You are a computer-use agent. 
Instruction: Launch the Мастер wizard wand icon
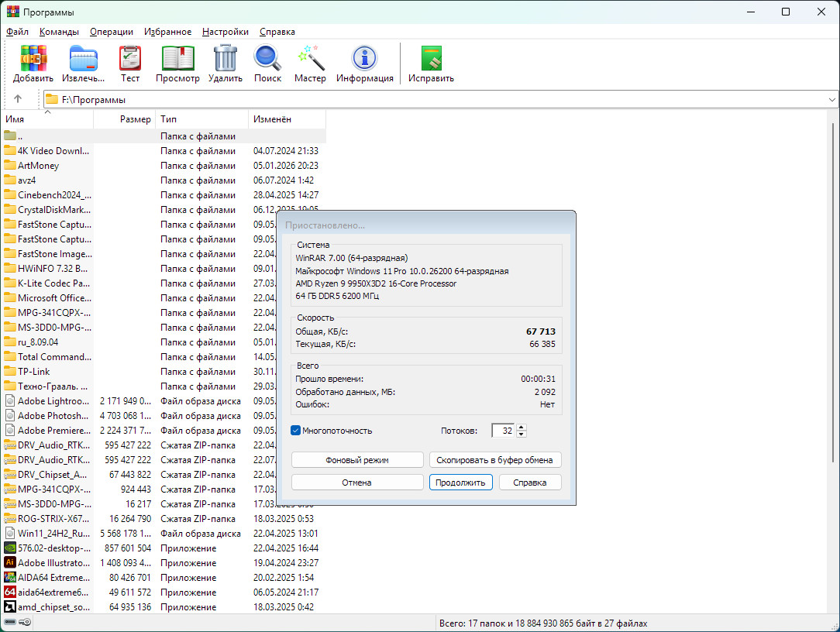[311, 58]
